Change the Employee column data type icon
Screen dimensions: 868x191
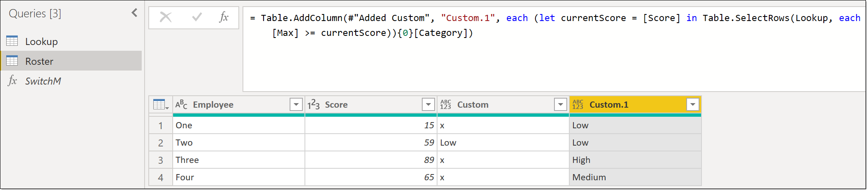181,105
